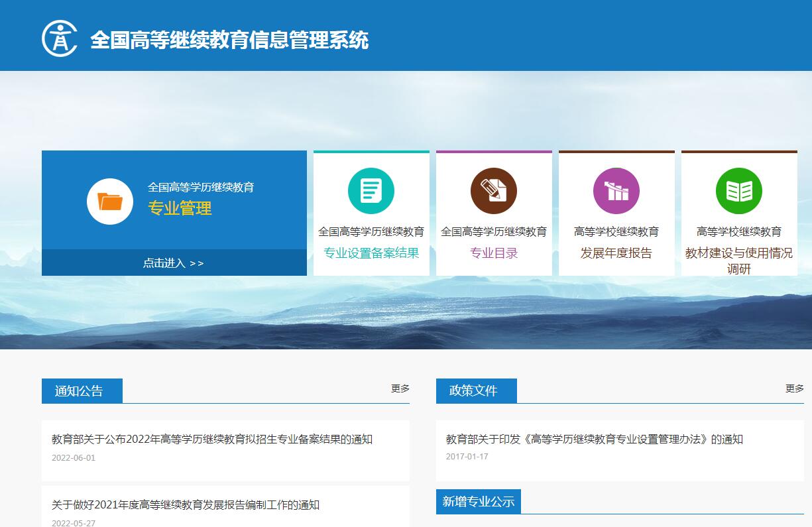Screen dimensions: 812x527
Task: Click the site logo icon in header
Action: click(60, 38)
